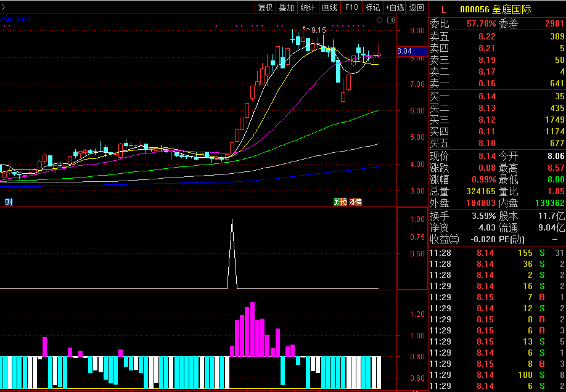
Task: Select the 卖三 8.19 ask row
Action: click(x=497, y=60)
